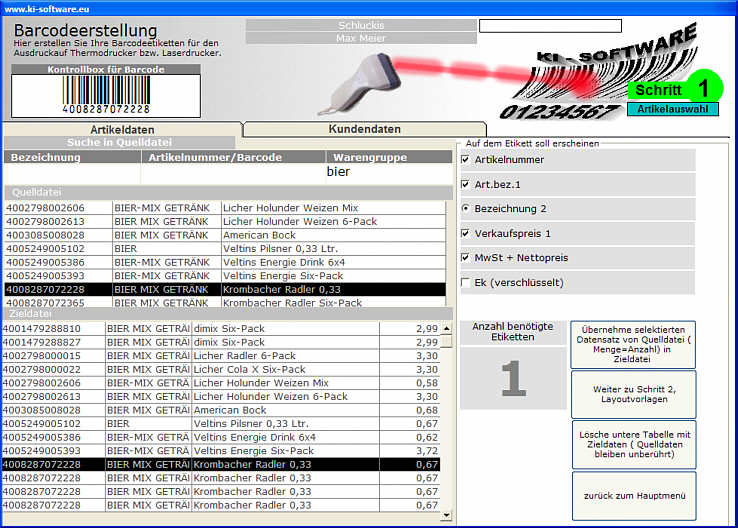Select the Bezeichnung 2 radio option
This screenshot has height=528, width=738.
465,208
